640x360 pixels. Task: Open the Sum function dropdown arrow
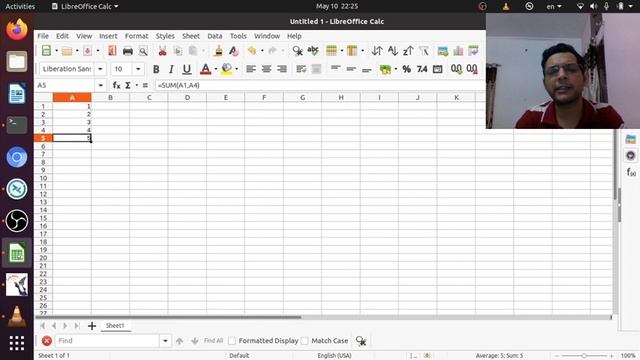coord(136,85)
